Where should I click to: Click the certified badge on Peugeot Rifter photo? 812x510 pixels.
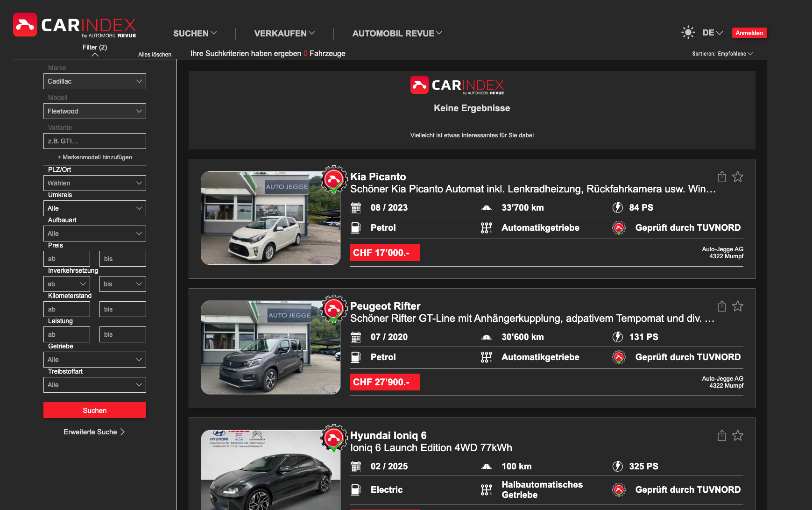pos(334,309)
